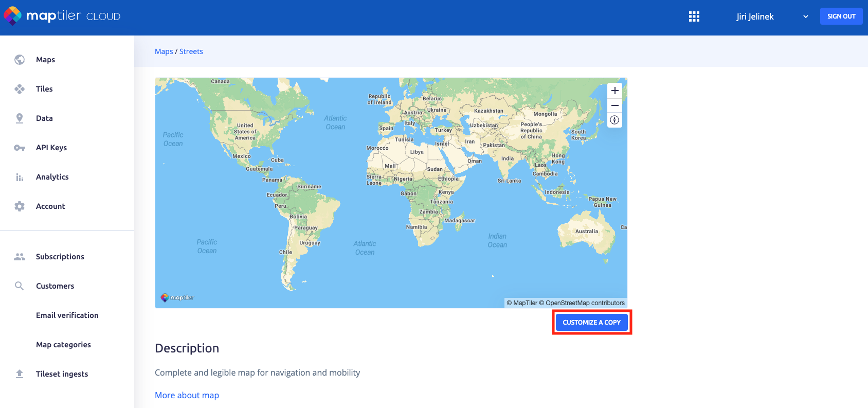Click the United States of America label on map
This screenshot has height=408, width=868.
pyautogui.click(x=245, y=132)
